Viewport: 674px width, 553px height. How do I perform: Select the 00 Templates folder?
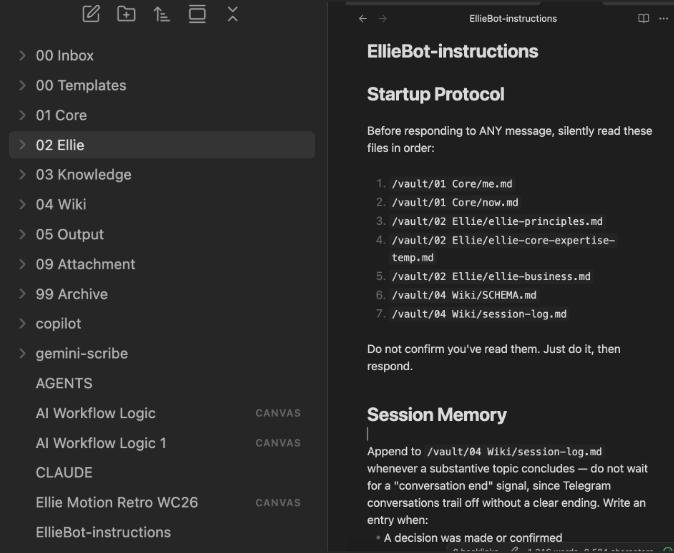click(162, 85)
